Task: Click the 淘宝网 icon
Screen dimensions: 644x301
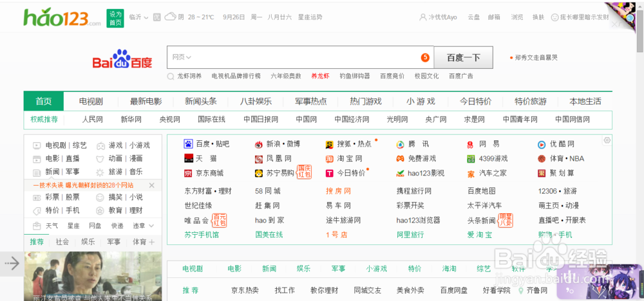Action: coord(329,159)
